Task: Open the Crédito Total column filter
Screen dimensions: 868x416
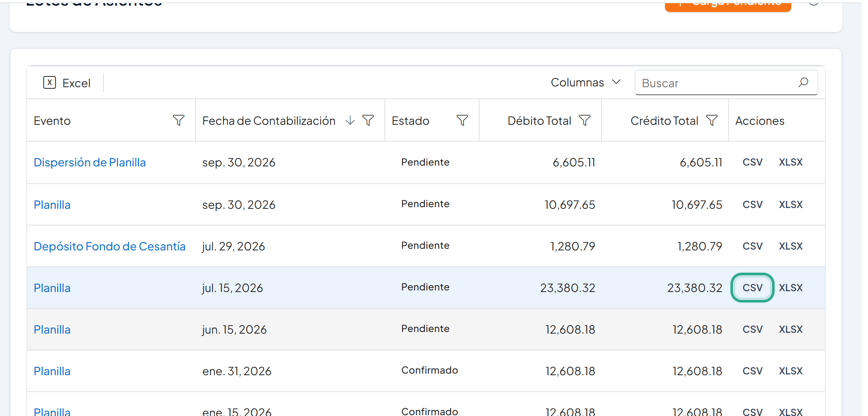Action: pos(712,120)
